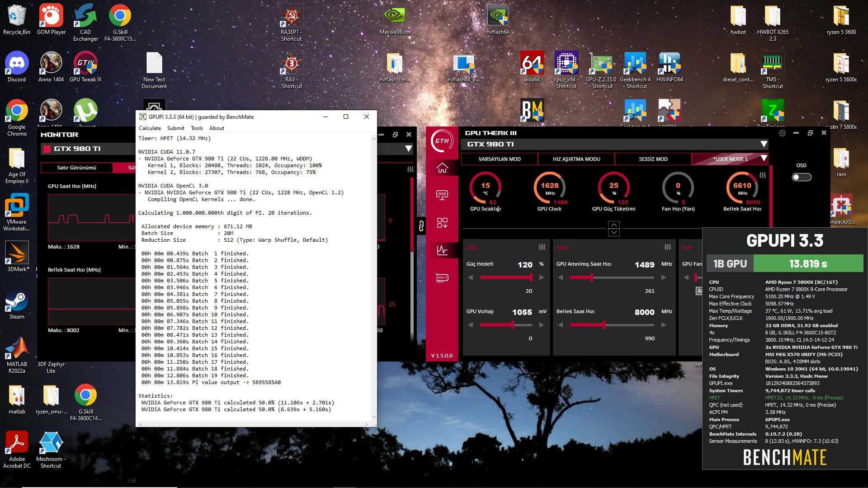Click the link chain icon beside GPU Tweak
This screenshot has height=488, width=868.
[421, 226]
